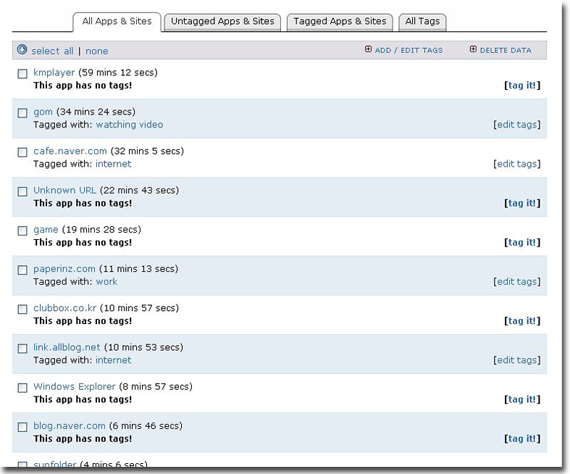This screenshot has width=570, height=474.
Task: Click tag it! for kmplayer
Action: tap(522, 85)
